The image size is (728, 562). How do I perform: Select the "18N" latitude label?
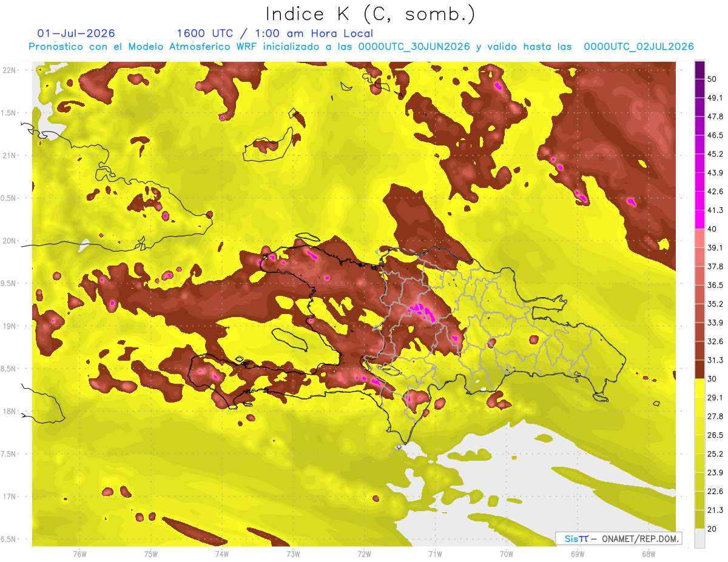(9, 411)
